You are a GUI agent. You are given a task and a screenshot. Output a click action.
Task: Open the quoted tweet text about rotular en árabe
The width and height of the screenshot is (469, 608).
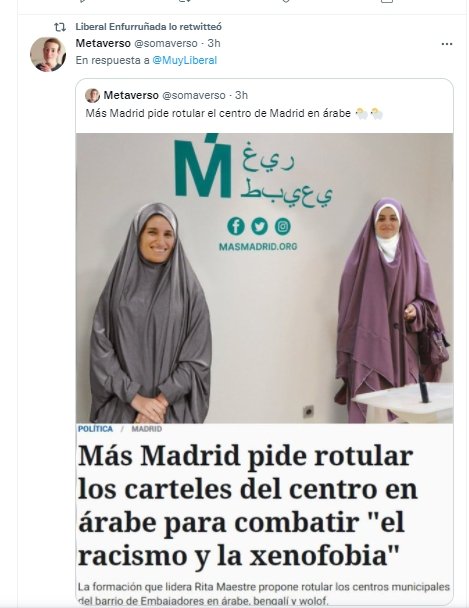coord(234,113)
